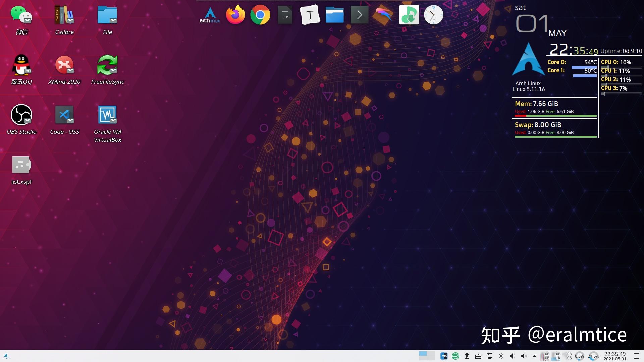The height and width of the screenshot is (362, 644).
Task: Click the 'Uptime: 0d 9:10' text
Action: coord(621,51)
